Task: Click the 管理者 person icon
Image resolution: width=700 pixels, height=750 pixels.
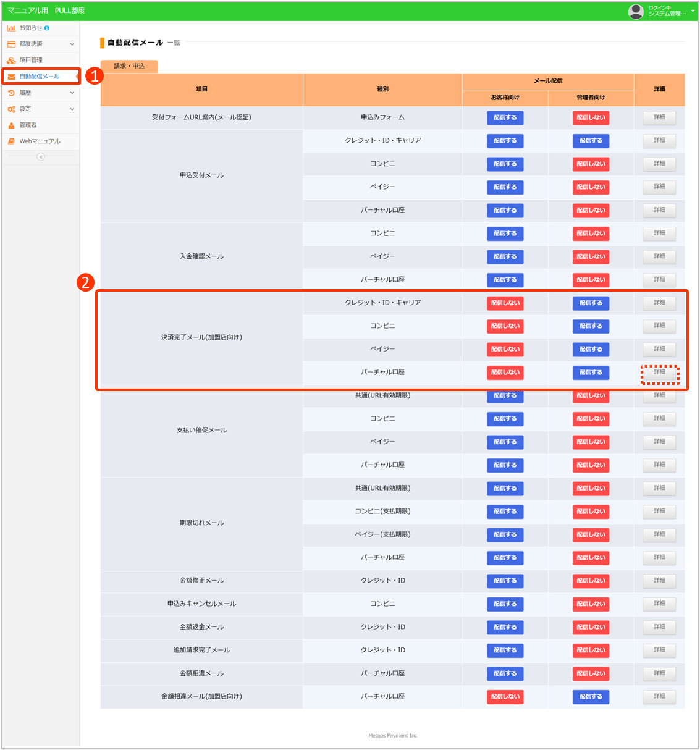Action: (10, 125)
